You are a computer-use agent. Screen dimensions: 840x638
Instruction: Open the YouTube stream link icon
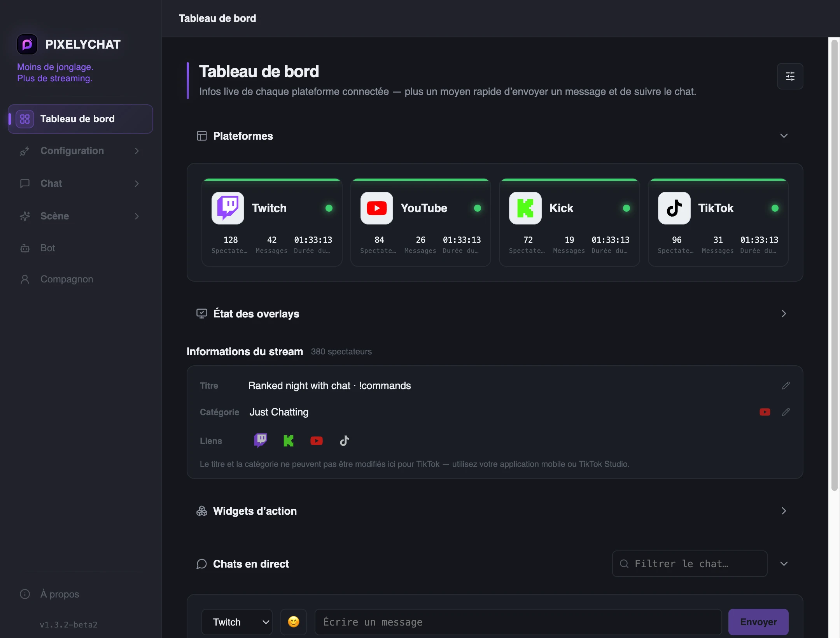(x=317, y=441)
